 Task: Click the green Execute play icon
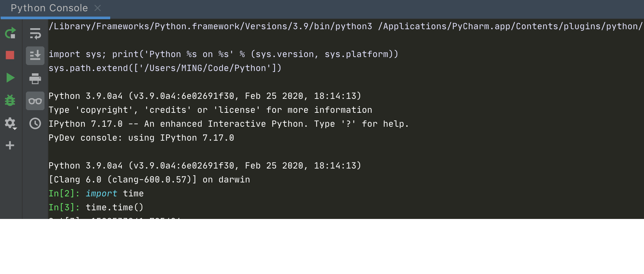[x=10, y=78]
